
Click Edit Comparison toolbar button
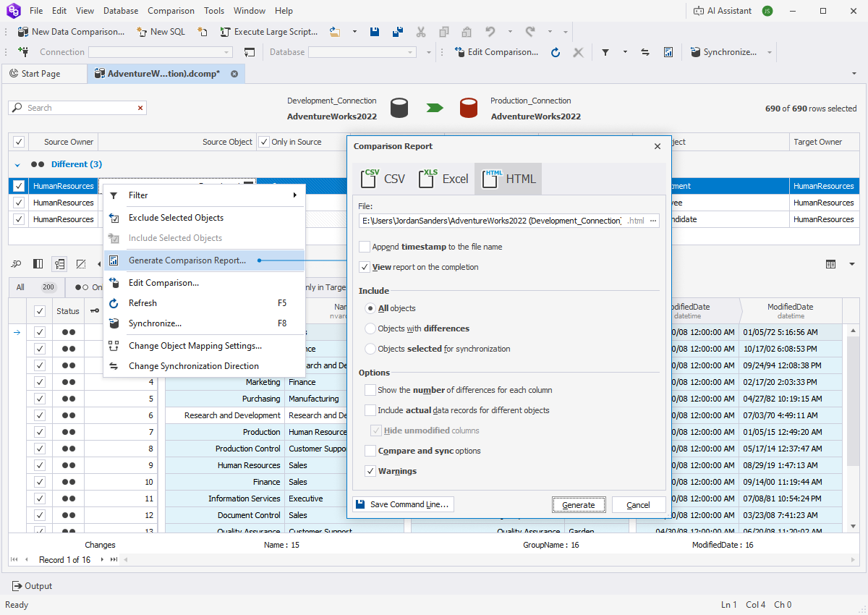point(496,52)
